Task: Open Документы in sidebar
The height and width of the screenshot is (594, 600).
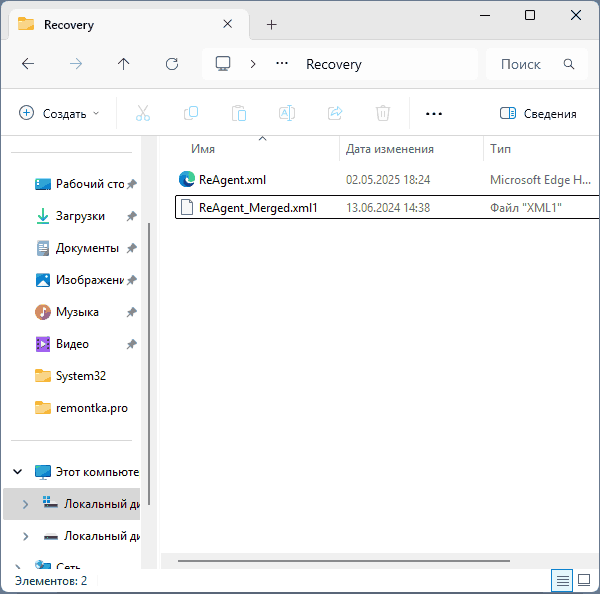Action: point(78,248)
